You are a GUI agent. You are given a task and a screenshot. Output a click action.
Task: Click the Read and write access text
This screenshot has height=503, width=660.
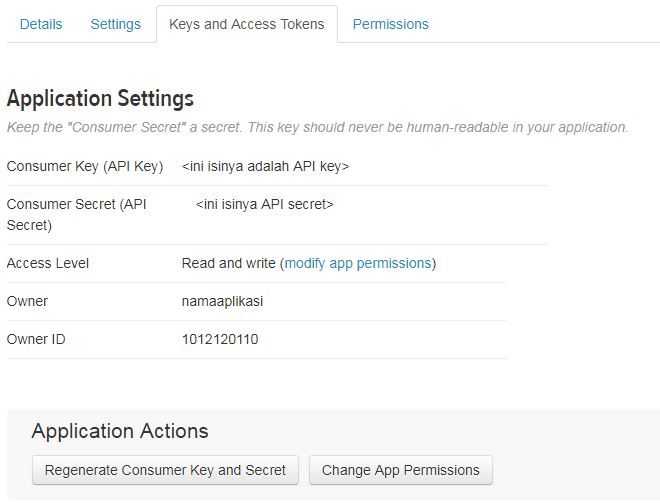click(228, 263)
